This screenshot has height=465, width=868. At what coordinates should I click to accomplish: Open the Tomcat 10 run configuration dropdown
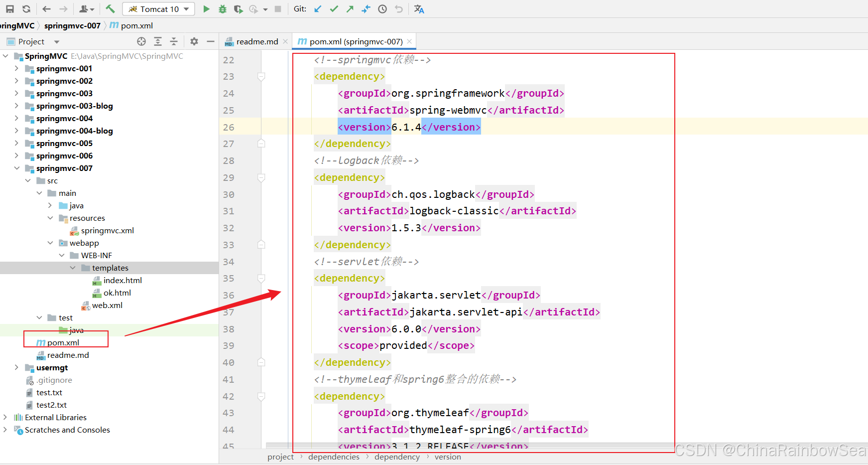[158, 9]
